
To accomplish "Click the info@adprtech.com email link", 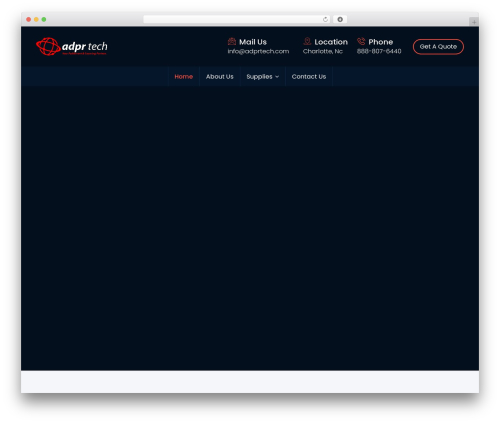I will [258, 51].
